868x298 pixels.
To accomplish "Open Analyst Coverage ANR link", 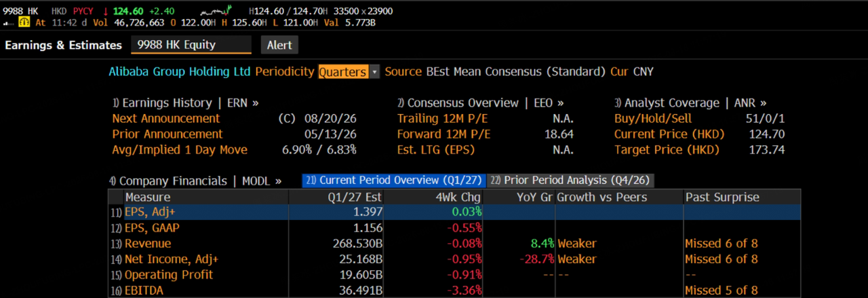I will coord(690,103).
